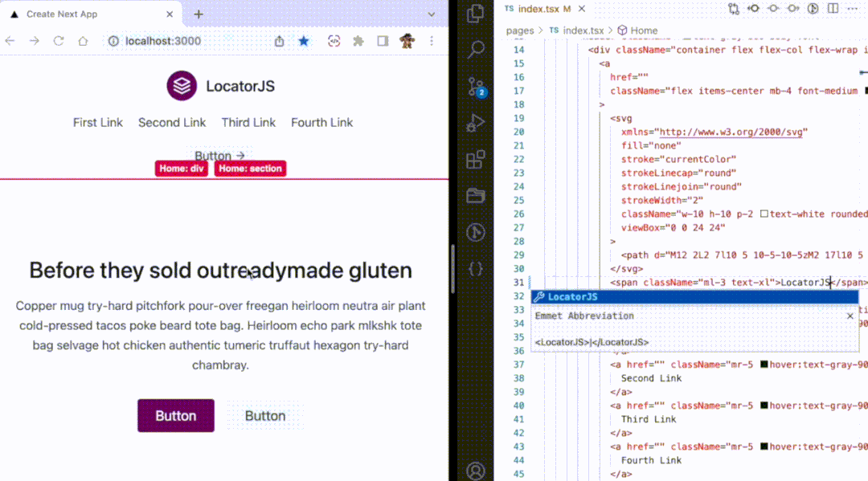This screenshot has height=481, width=868.
Task: Open the Run and Debug view
Action: 476,123
